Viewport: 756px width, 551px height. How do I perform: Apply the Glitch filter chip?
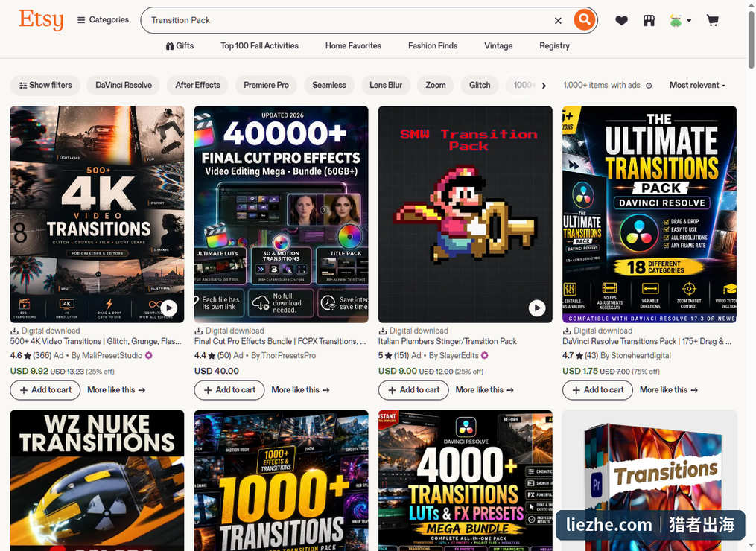480,85
